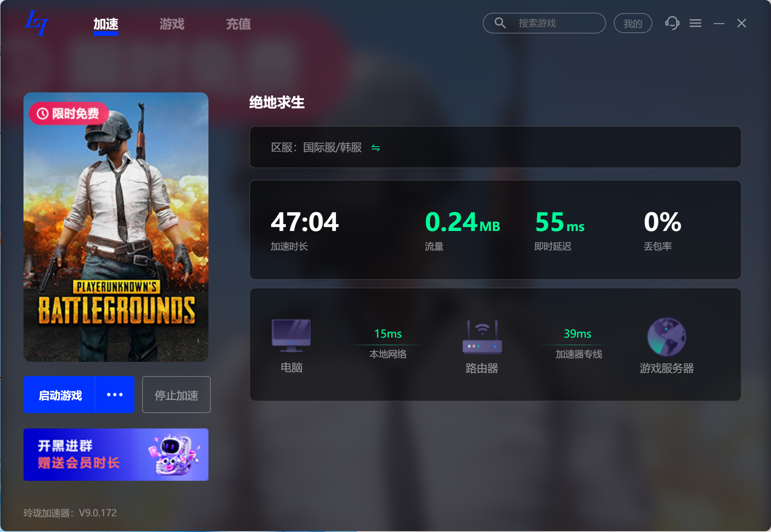Click the 路由器 router icon

482,337
